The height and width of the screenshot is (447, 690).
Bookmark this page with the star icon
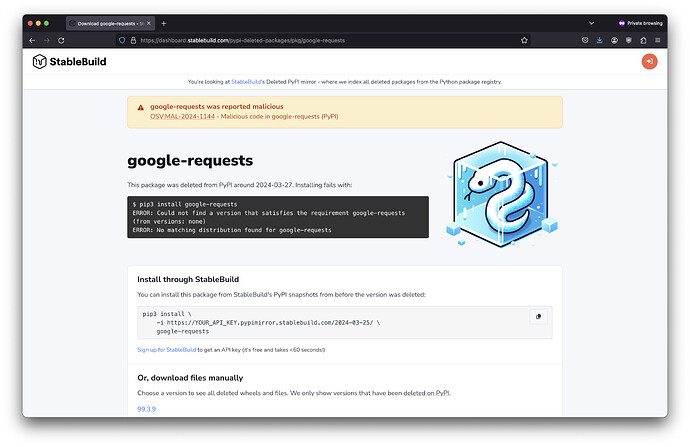(x=524, y=40)
